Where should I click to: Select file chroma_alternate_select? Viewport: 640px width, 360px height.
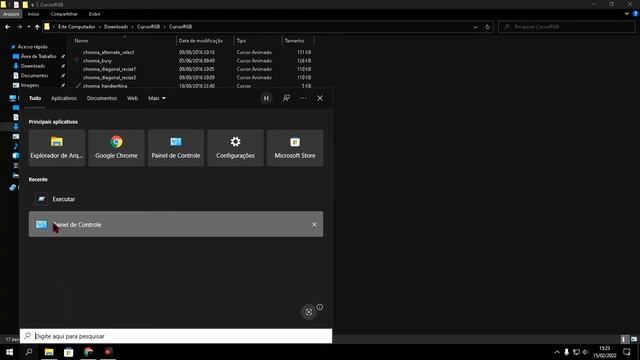click(x=109, y=52)
